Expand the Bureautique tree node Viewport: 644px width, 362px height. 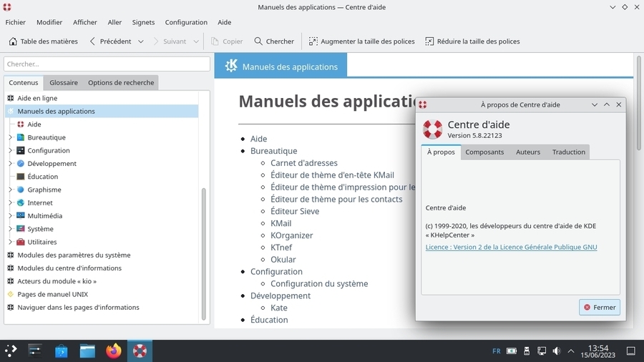pos(10,137)
